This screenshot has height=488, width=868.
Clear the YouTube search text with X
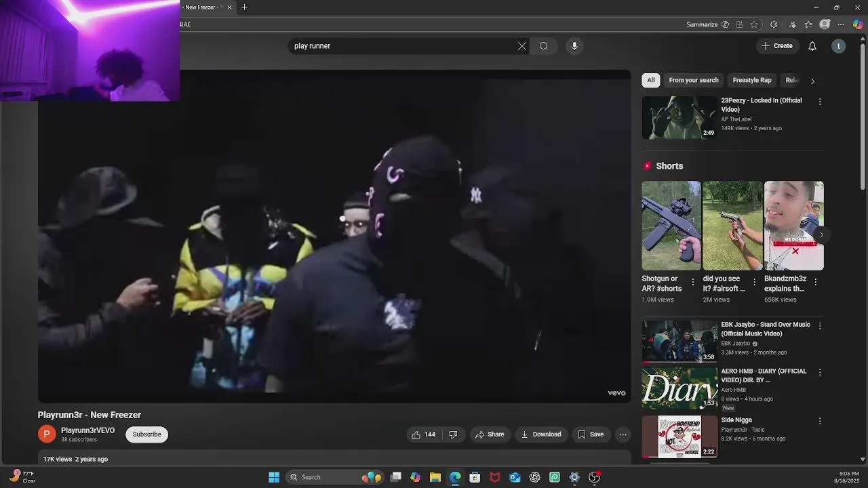coord(522,46)
